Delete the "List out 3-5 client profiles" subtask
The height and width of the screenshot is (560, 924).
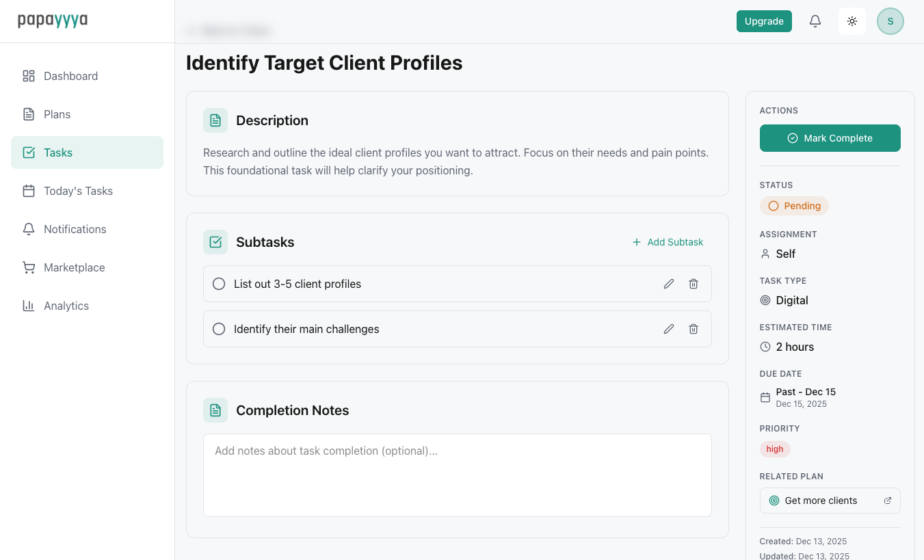tap(693, 284)
